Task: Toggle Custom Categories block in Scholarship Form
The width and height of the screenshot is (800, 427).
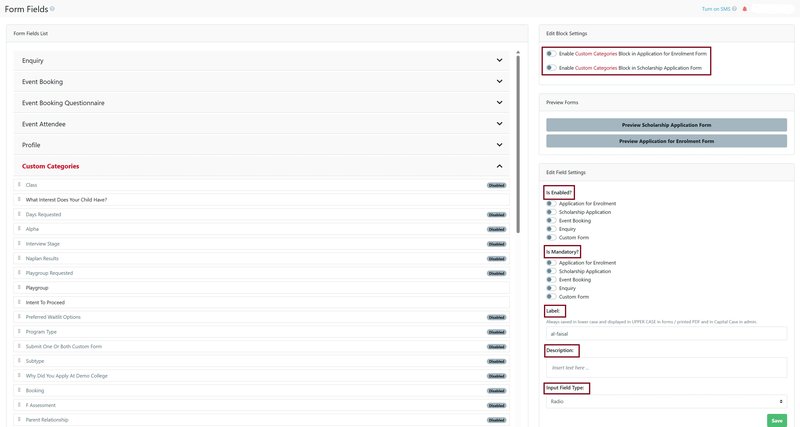Action: tap(551, 68)
